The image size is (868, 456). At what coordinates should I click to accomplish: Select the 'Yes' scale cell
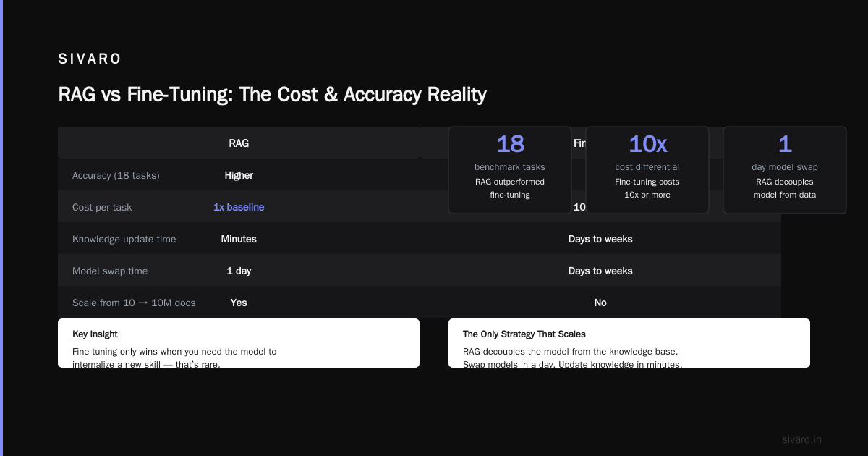pos(239,303)
